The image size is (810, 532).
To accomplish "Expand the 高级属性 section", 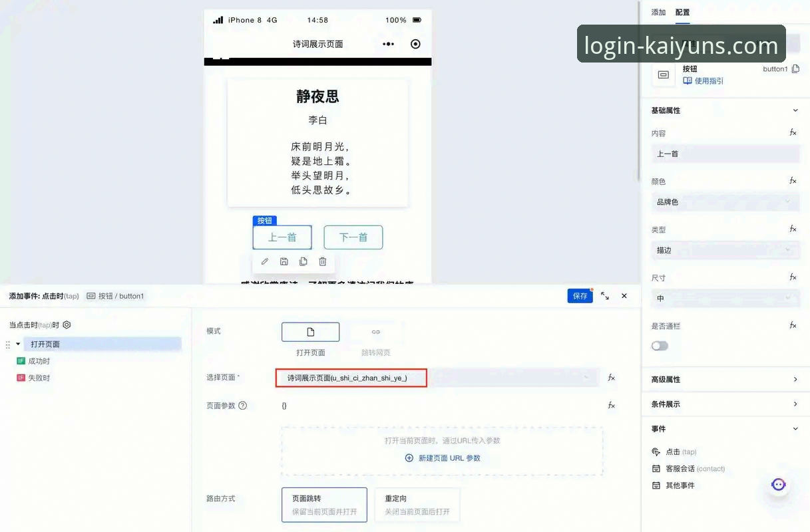I will tap(795, 379).
